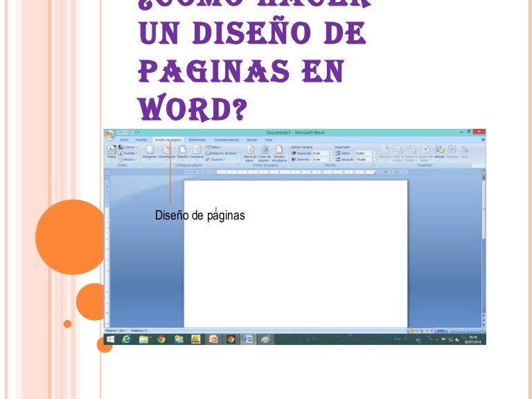Click the Marca de agua watermark icon
532x399 pixels.
(x=250, y=150)
